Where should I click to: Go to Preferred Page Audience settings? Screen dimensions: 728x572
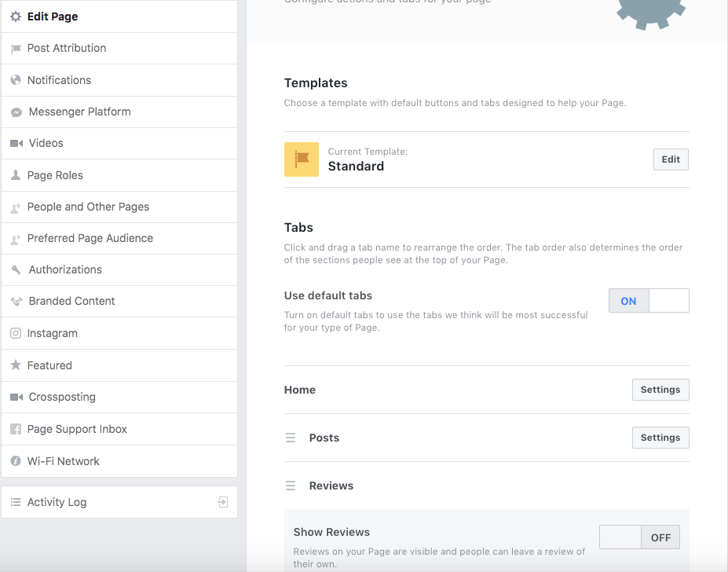point(119,238)
